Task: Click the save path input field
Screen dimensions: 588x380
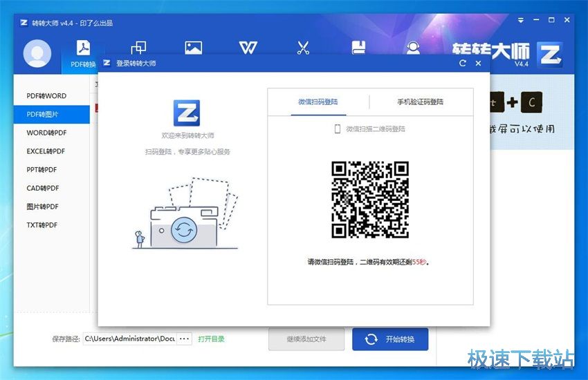Action: 130,339
